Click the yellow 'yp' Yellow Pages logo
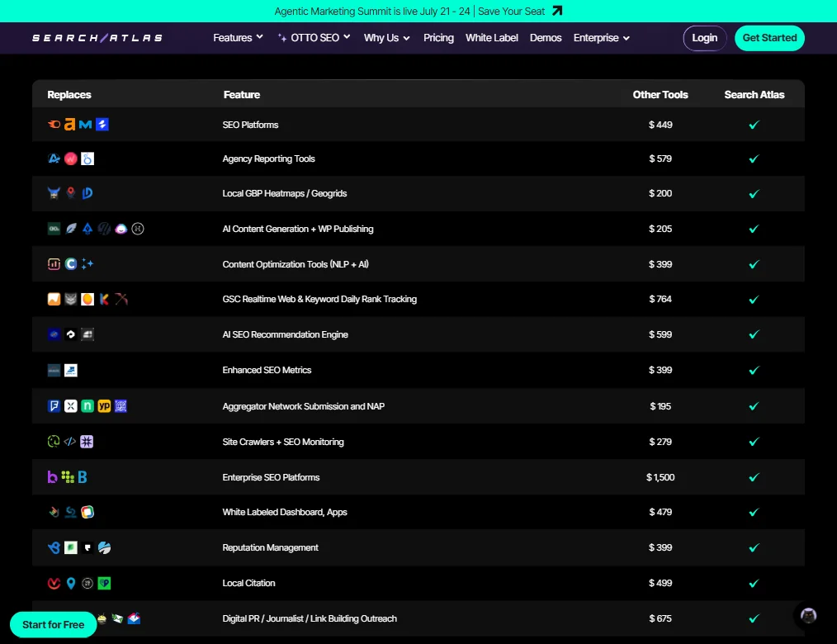 [x=104, y=406]
